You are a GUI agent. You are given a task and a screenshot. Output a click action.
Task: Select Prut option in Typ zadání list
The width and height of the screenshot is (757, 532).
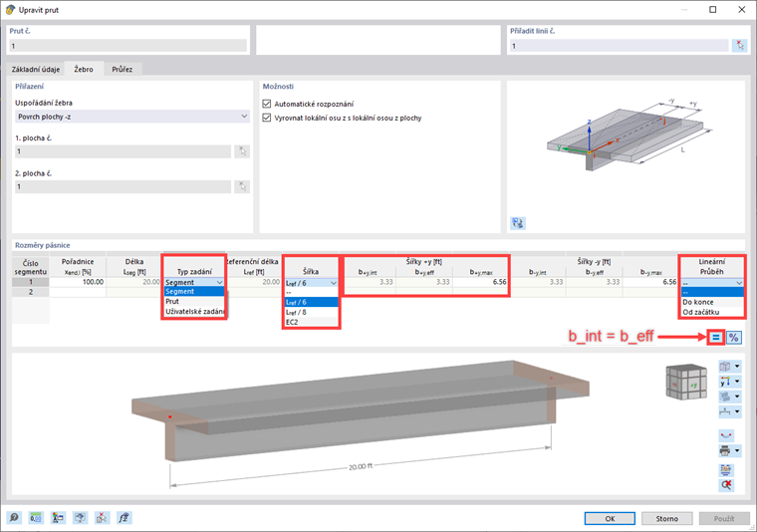pos(194,301)
